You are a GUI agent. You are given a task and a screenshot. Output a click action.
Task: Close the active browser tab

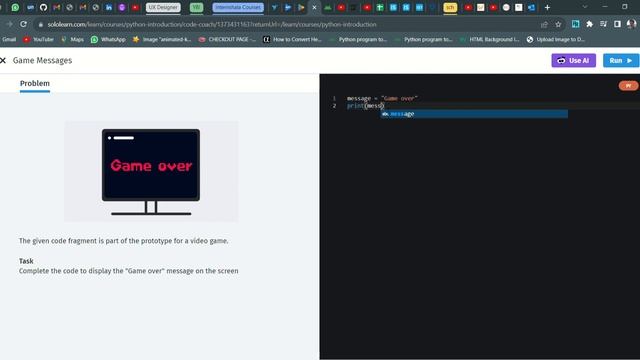pyautogui.click(x=314, y=7)
